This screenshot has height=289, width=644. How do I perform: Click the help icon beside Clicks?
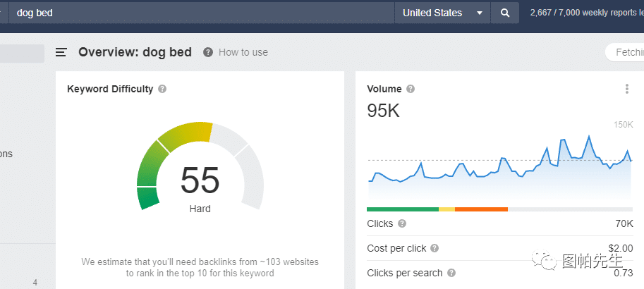[x=402, y=223]
